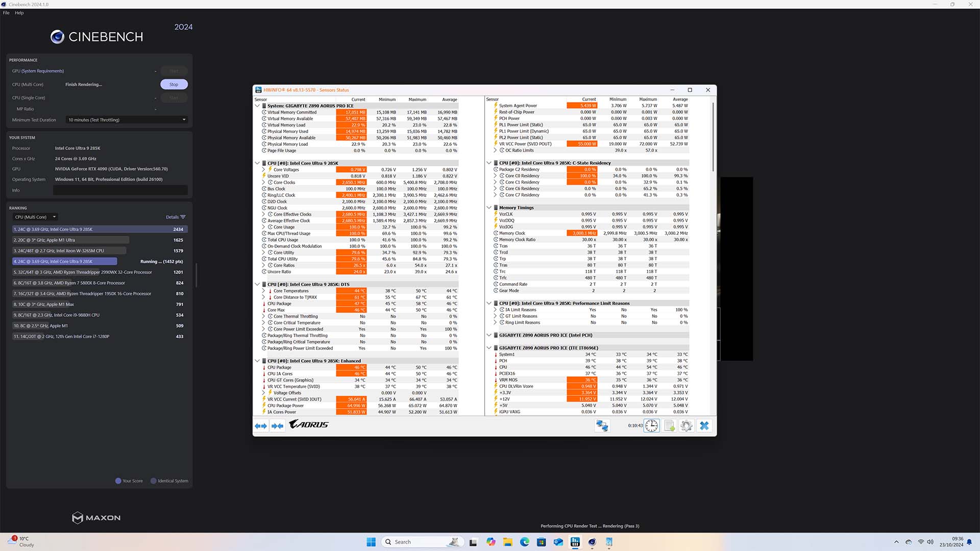Open Task View in taskbar

[x=473, y=542]
